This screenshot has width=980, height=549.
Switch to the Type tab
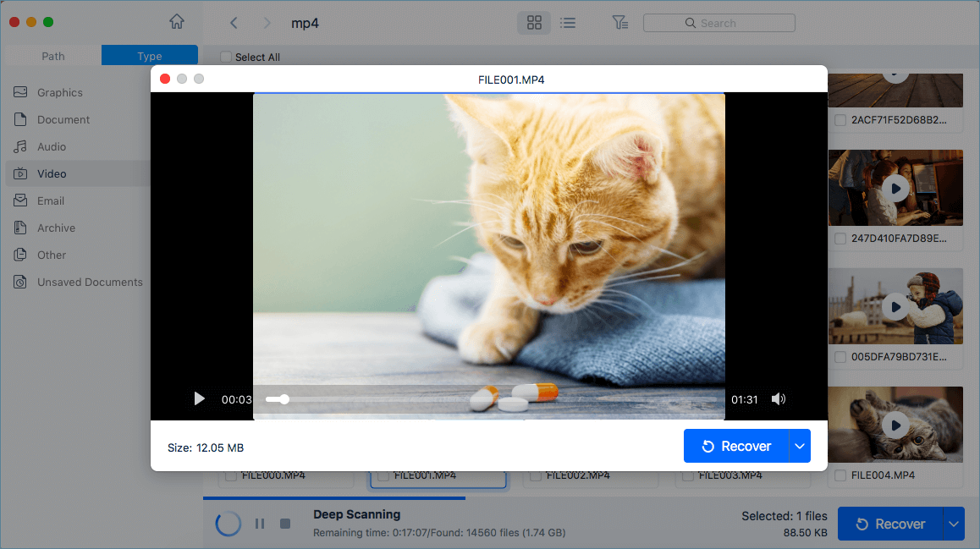(x=149, y=55)
